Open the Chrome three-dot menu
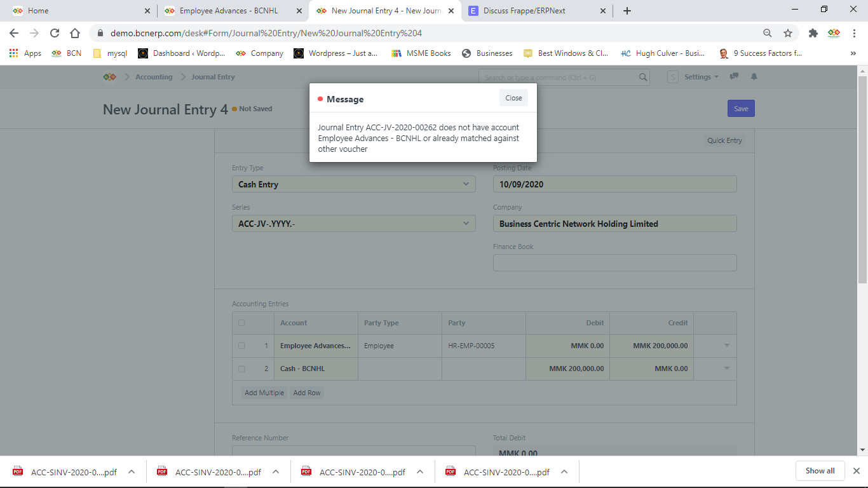This screenshot has height=488, width=868. [855, 33]
